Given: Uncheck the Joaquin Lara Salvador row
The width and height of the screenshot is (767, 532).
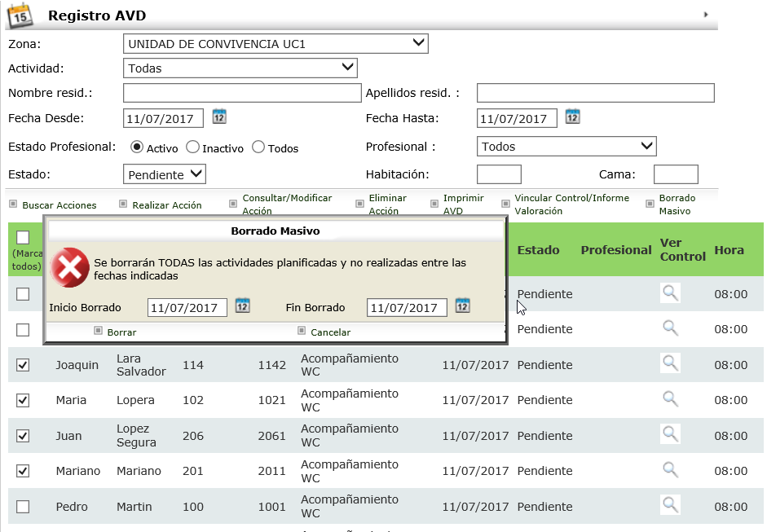Looking at the screenshot, I should click(24, 365).
